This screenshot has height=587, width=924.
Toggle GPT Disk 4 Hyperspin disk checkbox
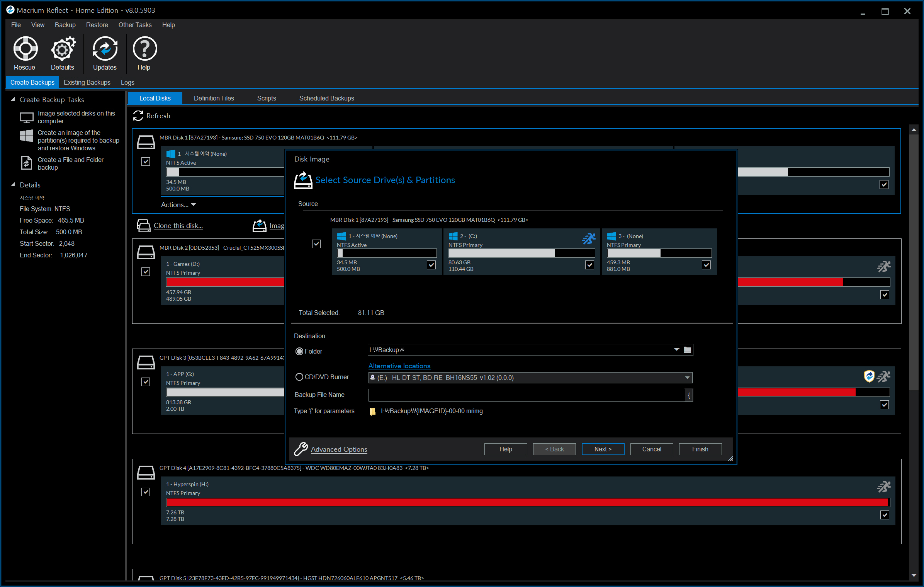tap(146, 492)
